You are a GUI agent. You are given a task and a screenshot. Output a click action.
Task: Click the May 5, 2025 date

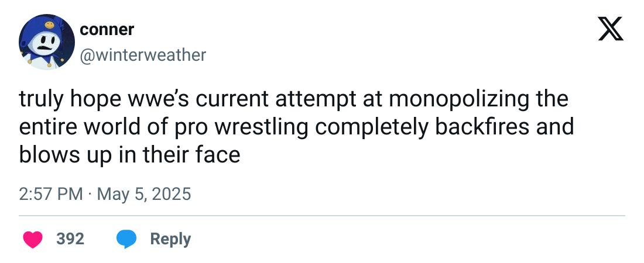pyautogui.click(x=144, y=194)
